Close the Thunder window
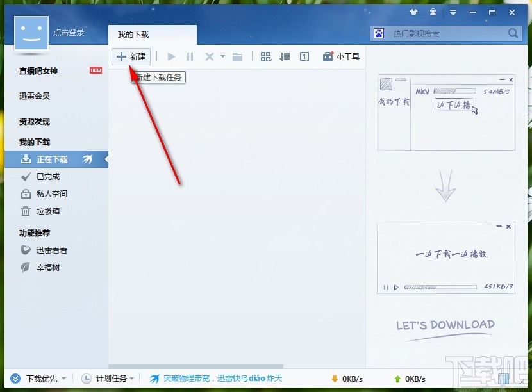 512,13
